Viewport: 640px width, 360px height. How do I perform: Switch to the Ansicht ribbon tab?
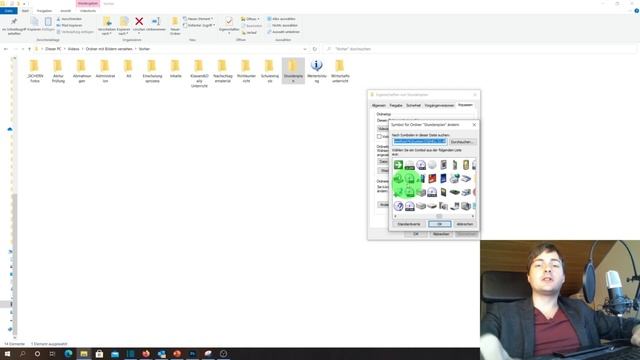point(65,11)
